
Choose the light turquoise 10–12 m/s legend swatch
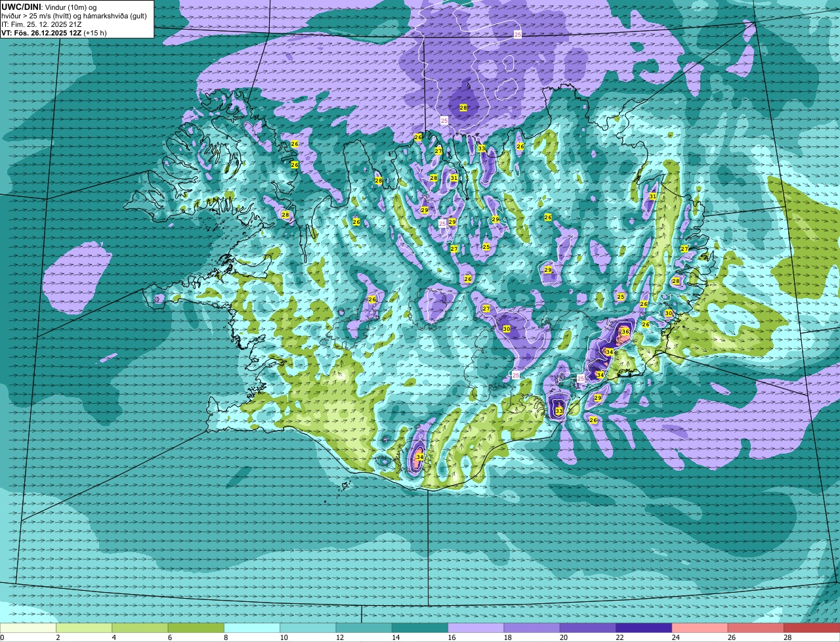(x=308, y=628)
